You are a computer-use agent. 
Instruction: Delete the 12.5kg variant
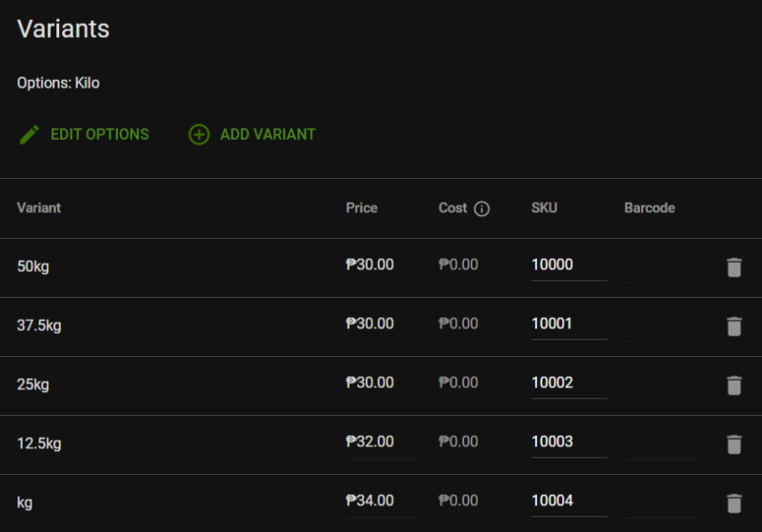click(x=733, y=444)
